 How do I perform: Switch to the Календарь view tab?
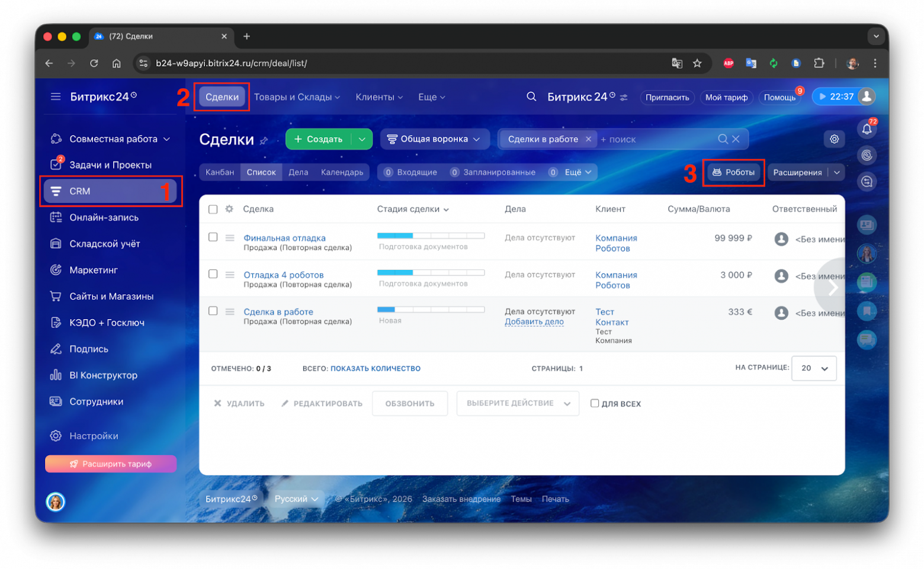tap(342, 172)
